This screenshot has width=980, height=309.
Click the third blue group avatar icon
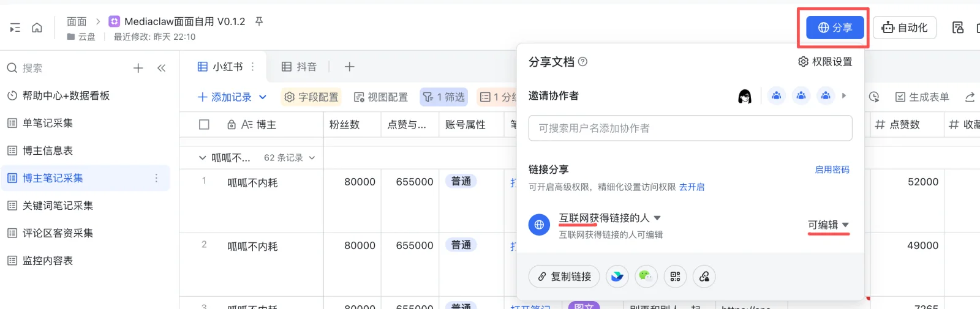[826, 95]
